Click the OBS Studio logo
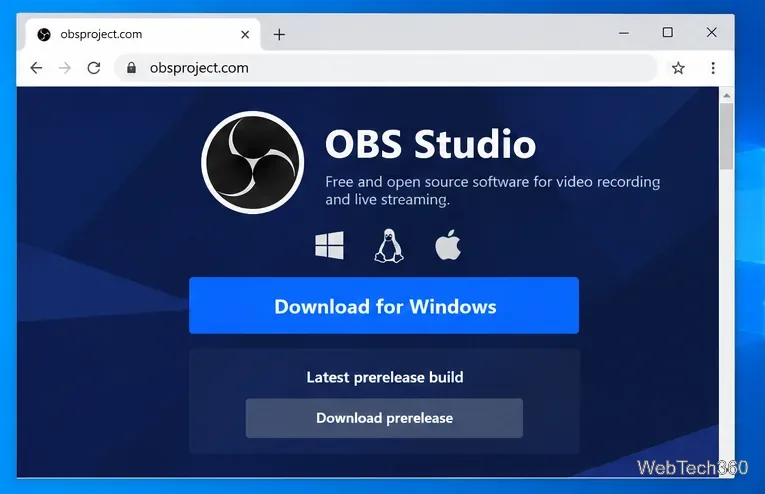The image size is (765, 494). tap(253, 162)
